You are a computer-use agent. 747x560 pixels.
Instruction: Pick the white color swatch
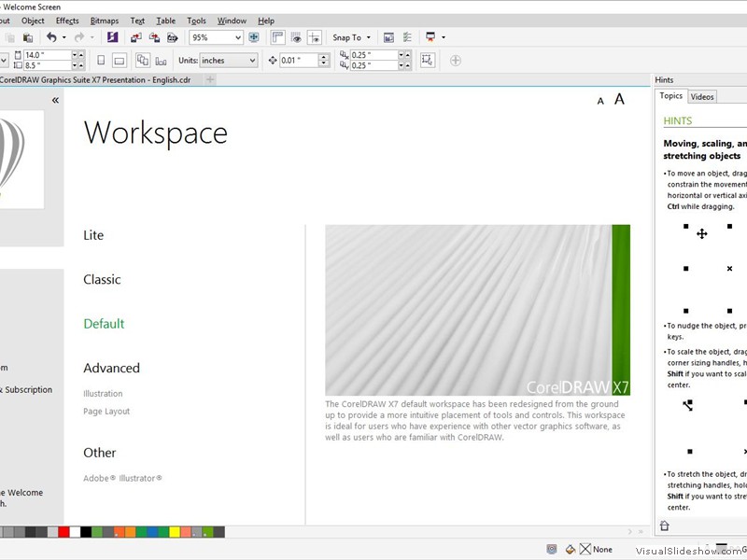[x=75, y=532]
